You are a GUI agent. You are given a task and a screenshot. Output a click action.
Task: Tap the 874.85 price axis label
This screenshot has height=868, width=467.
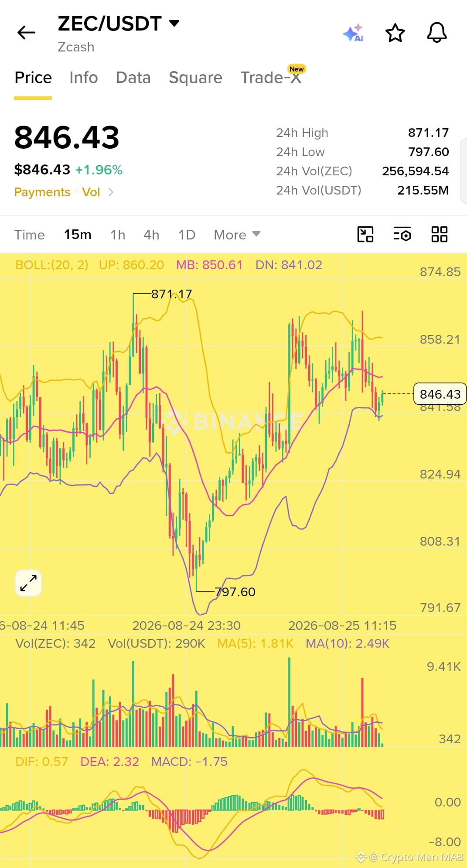coord(440,272)
